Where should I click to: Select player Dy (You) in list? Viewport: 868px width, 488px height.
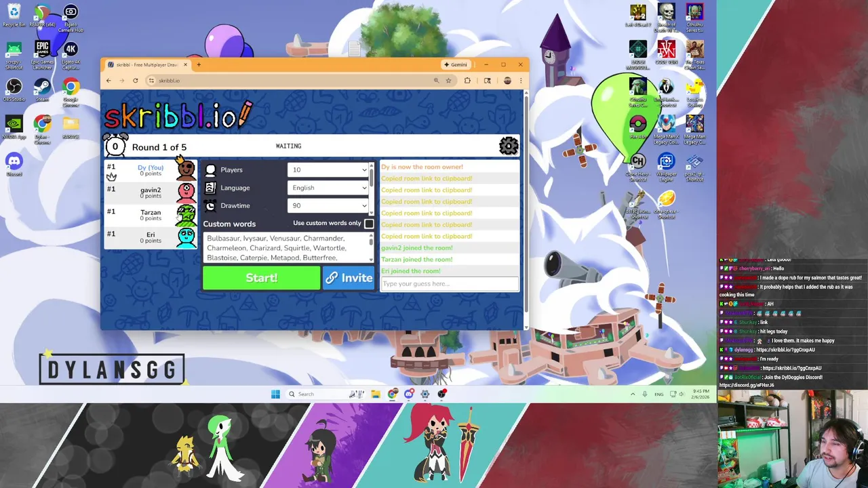pyautogui.click(x=151, y=170)
